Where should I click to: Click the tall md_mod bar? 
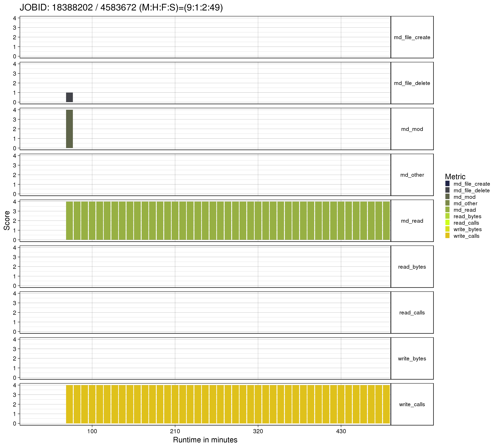(x=69, y=129)
